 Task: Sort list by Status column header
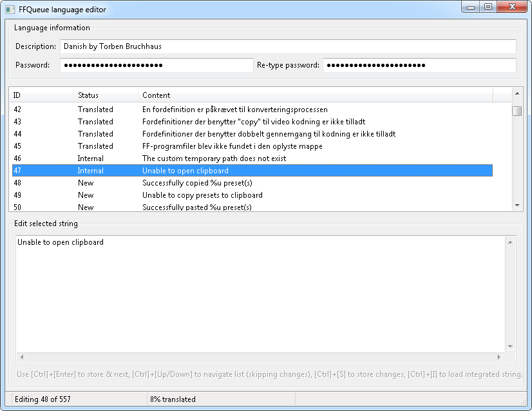(x=106, y=95)
